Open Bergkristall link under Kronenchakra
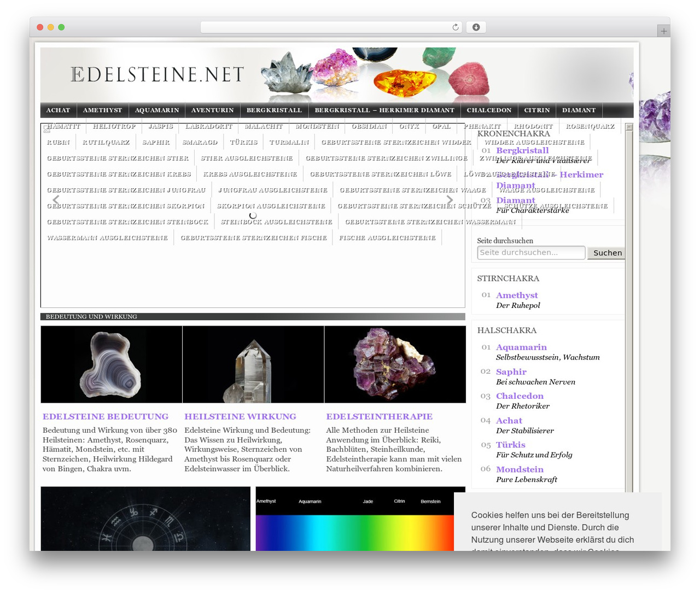Screen dimensions: 700x593 522,150
